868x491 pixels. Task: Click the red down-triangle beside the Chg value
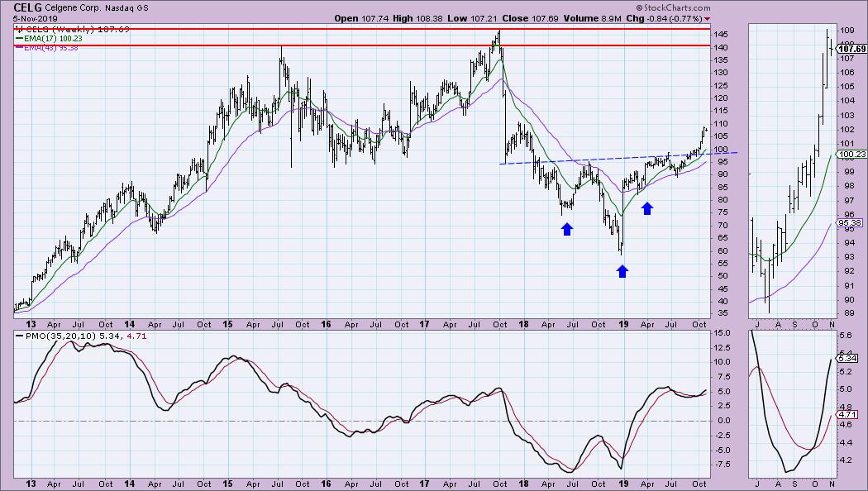coord(707,19)
